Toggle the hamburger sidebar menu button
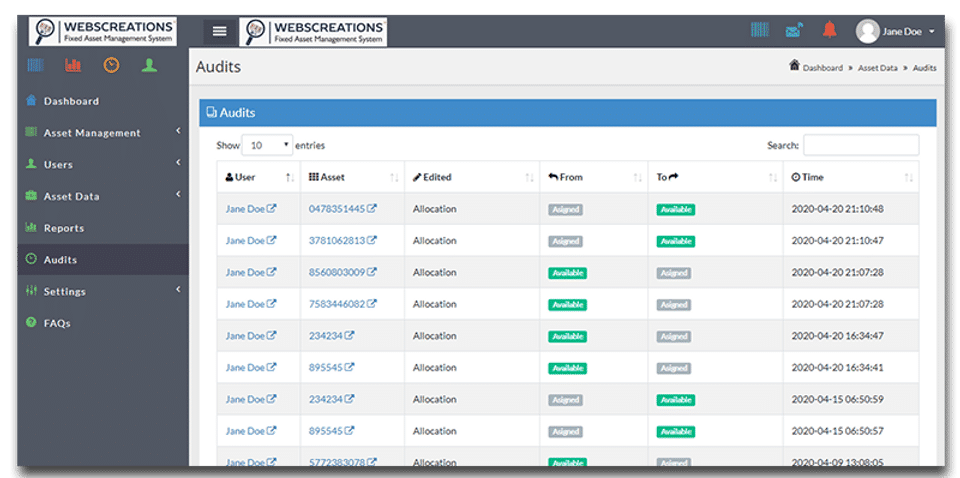The image size is (960, 478). click(220, 31)
